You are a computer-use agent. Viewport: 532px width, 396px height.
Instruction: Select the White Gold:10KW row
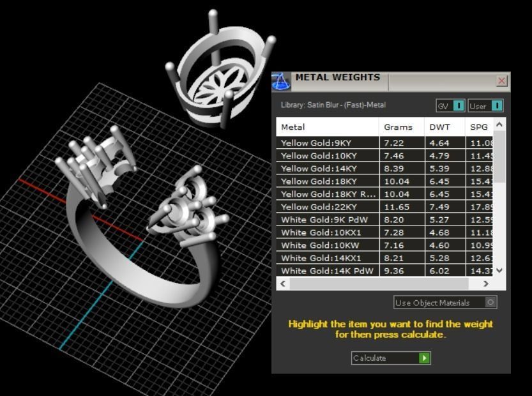[x=384, y=245]
